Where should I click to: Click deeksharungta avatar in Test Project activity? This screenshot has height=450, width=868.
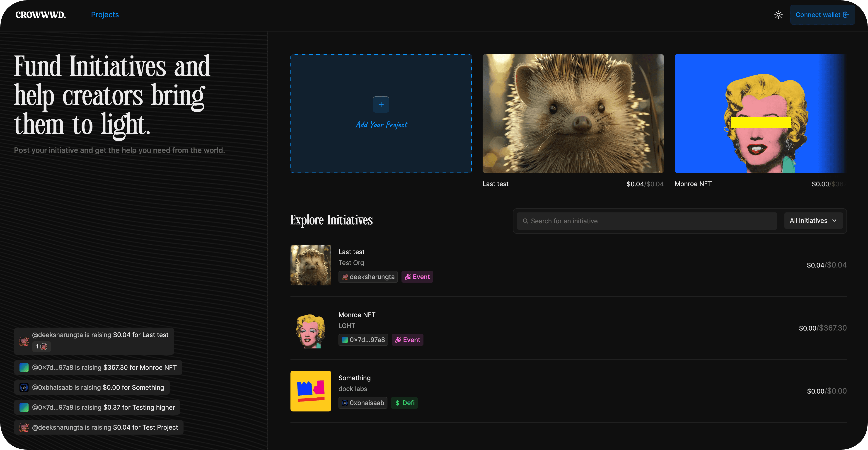coord(24,427)
